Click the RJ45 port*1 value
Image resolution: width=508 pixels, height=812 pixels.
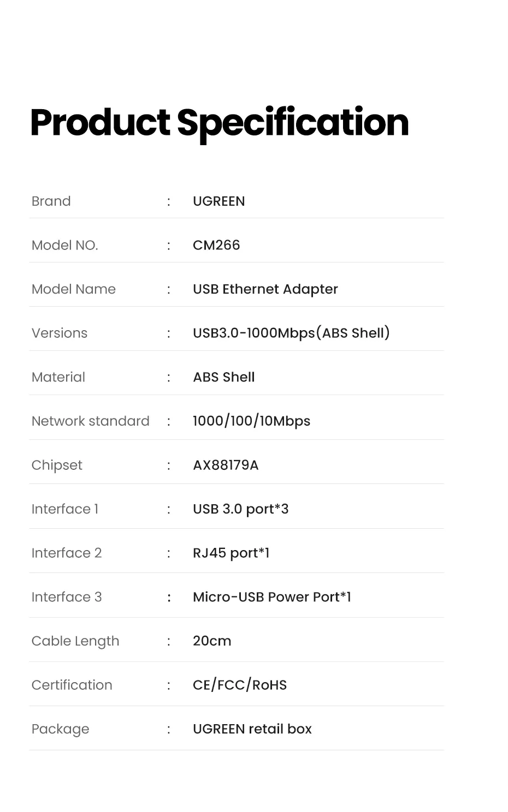point(231,553)
